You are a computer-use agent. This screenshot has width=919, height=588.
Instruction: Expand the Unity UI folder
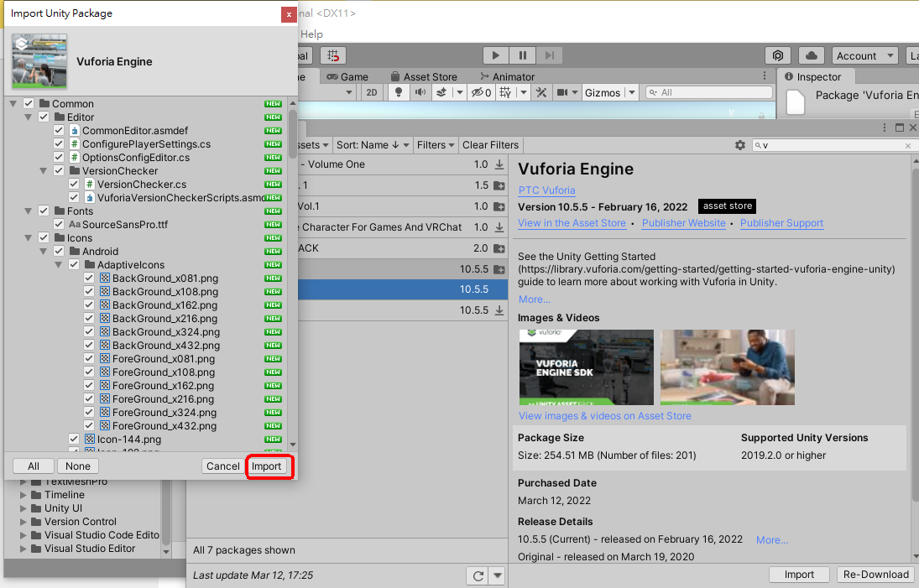[24, 508]
